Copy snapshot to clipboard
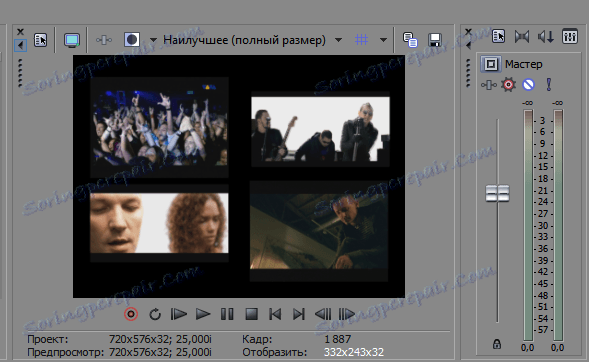Viewport: 589px width, 362px height. [410, 40]
